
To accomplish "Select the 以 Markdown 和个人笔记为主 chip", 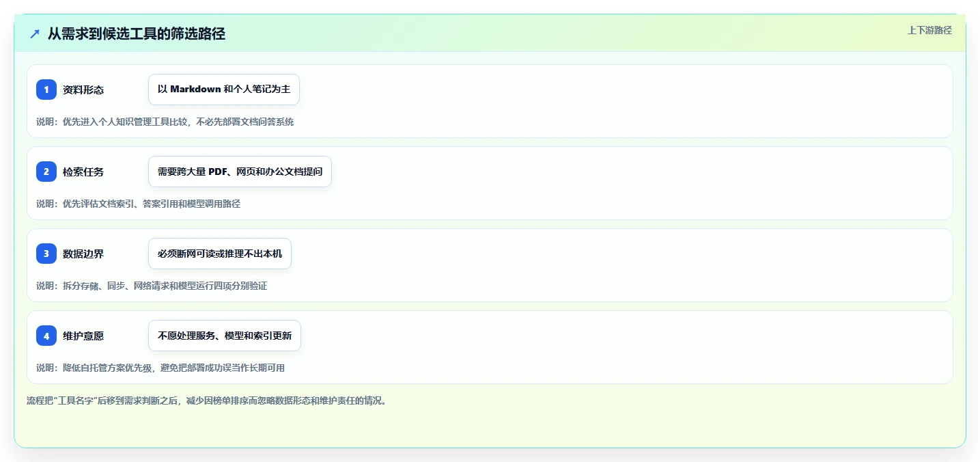I will tap(224, 90).
